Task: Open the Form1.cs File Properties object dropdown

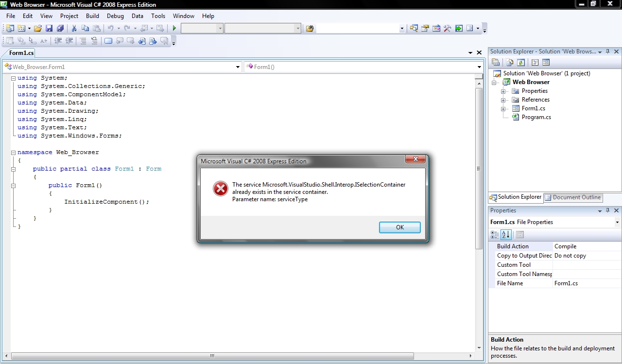Action: 617,222
